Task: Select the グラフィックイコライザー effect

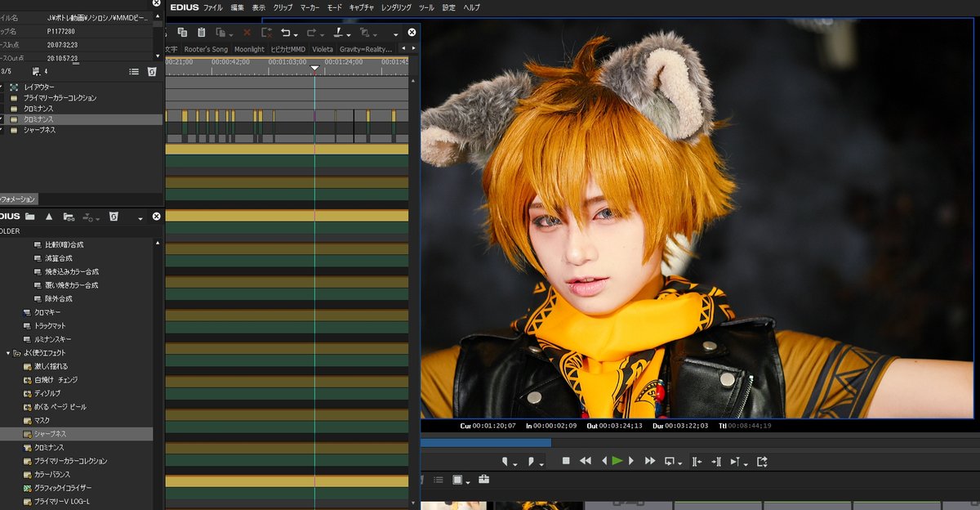Action: pyautogui.click(x=63, y=488)
